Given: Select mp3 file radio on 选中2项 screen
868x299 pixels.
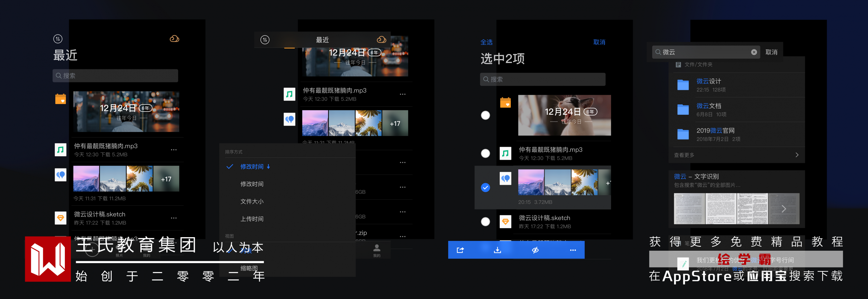Looking at the screenshot, I should [x=485, y=153].
